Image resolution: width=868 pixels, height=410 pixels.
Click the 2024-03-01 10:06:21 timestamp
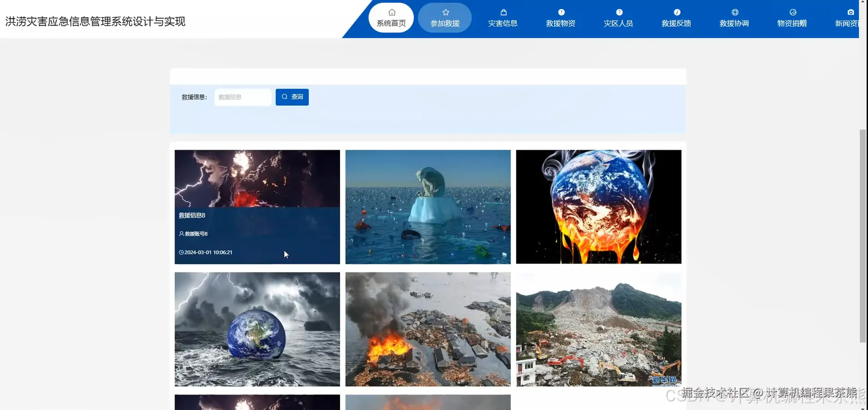pos(208,252)
